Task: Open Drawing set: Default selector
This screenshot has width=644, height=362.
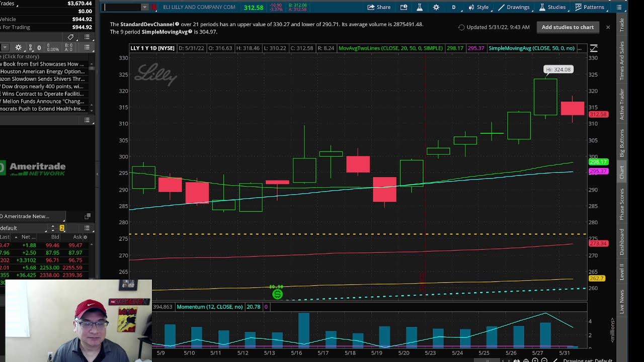Action: coord(587,360)
